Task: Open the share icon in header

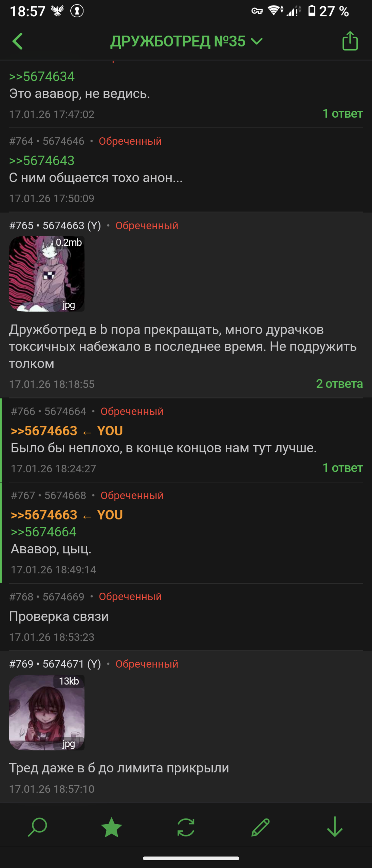Action: 350,41
